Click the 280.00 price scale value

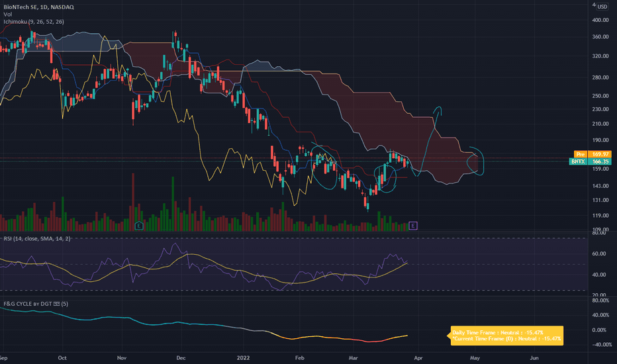tap(600, 77)
